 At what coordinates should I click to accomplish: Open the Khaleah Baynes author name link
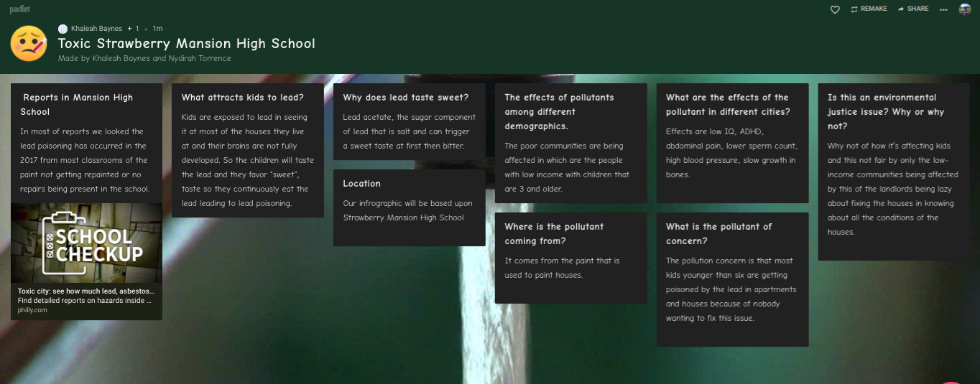click(96, 29)
